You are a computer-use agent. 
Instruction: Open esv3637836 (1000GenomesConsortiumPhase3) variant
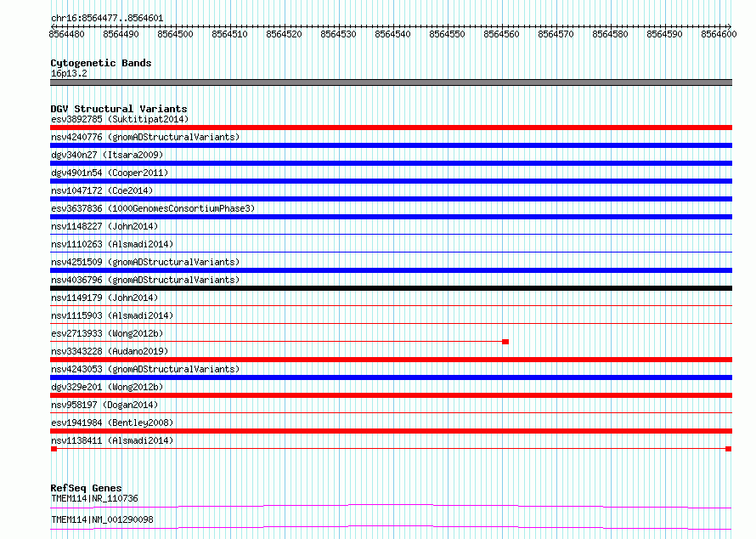tap(153, 208)
